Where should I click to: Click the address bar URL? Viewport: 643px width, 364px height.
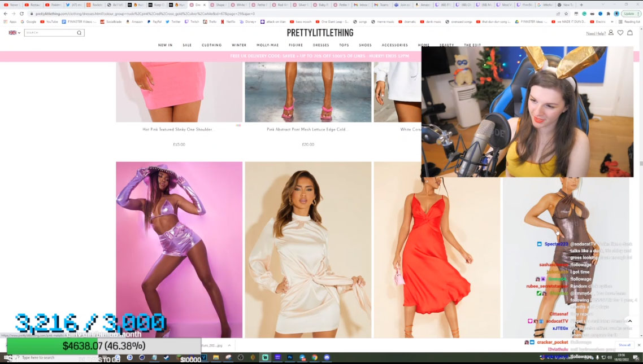pos(145,14)
